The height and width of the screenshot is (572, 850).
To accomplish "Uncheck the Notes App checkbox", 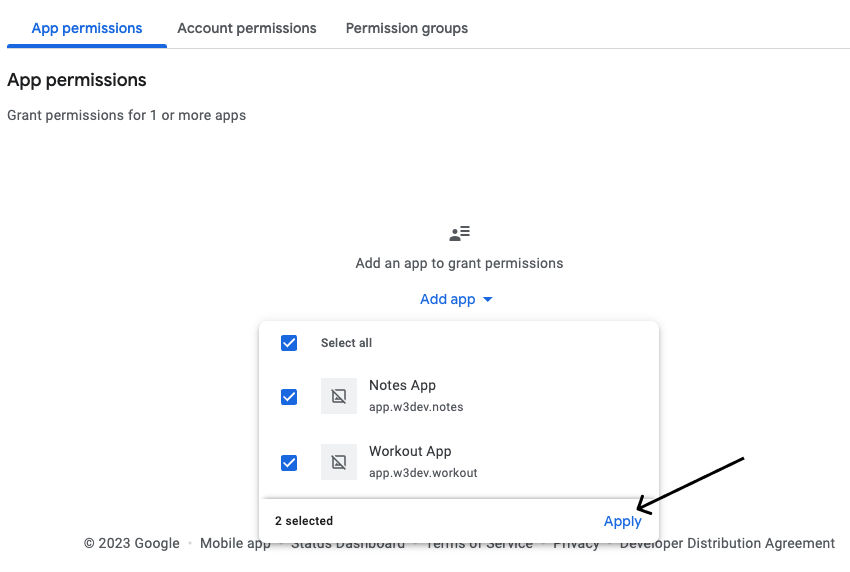I will pos(289,397).
